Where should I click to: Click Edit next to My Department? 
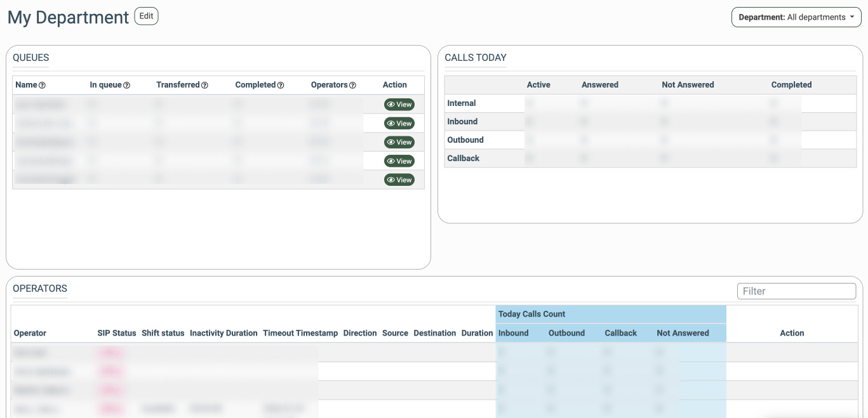coord(146,16)
